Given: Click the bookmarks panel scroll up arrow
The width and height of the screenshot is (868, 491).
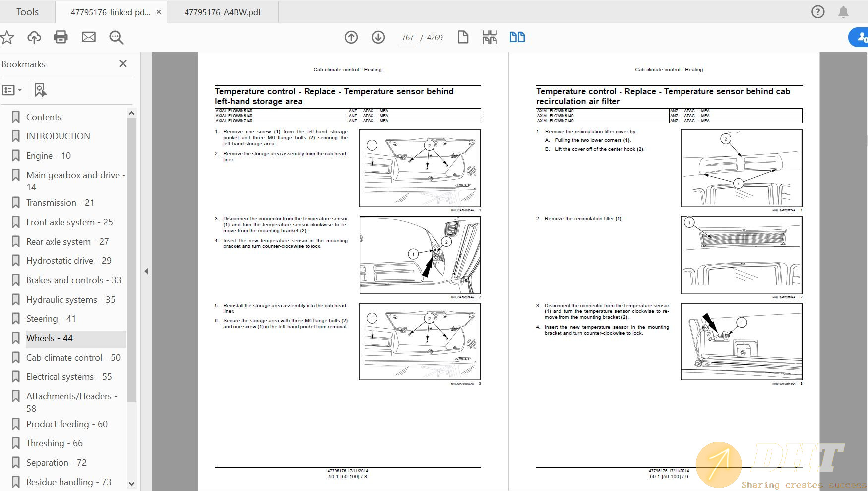Looking at the screenshot, I should 131,113.
